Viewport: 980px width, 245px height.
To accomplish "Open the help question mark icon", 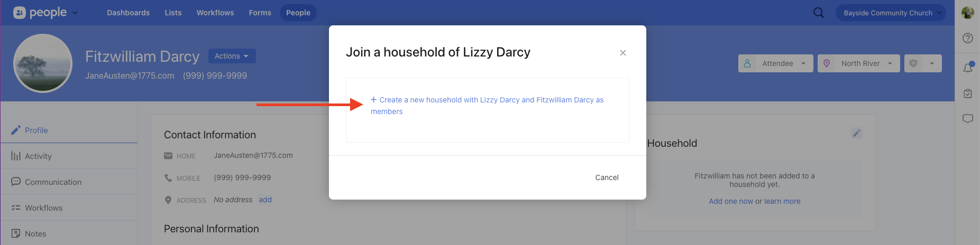I will [968, 38].
